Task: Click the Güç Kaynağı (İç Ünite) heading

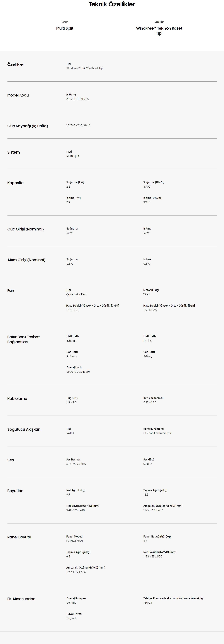Action: coord(28,126)
